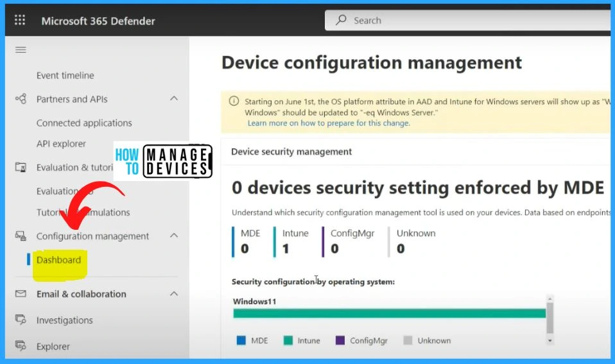Click the Configuration management icon
This screenshot has width=615, height=364.
(21, 236)
